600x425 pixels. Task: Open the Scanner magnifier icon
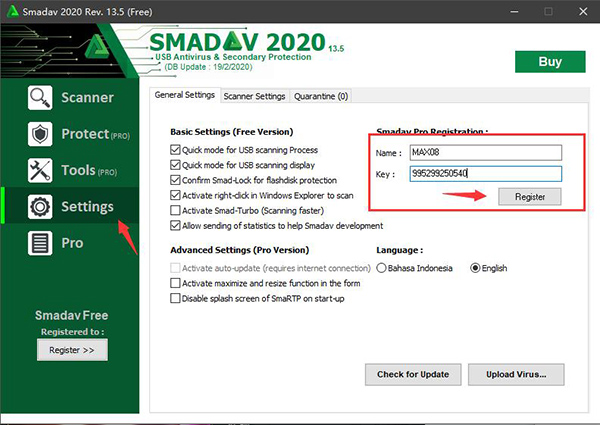click(40, 98)
